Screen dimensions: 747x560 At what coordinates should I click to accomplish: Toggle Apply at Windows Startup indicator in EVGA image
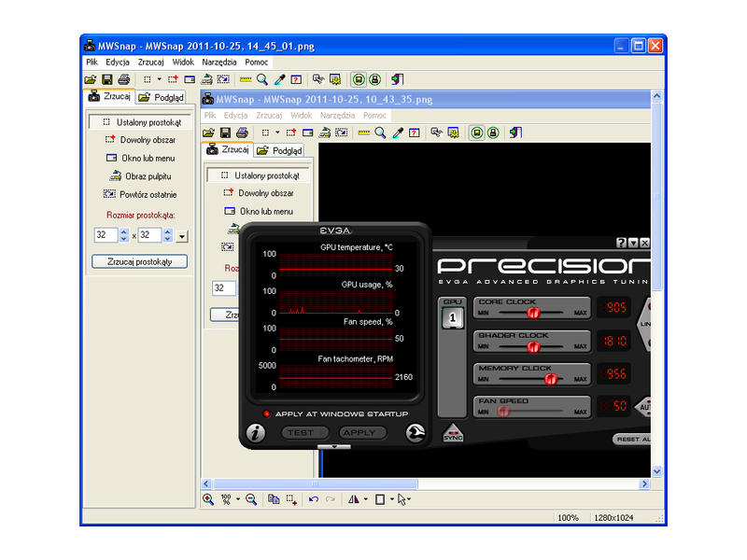coord(266,413)
